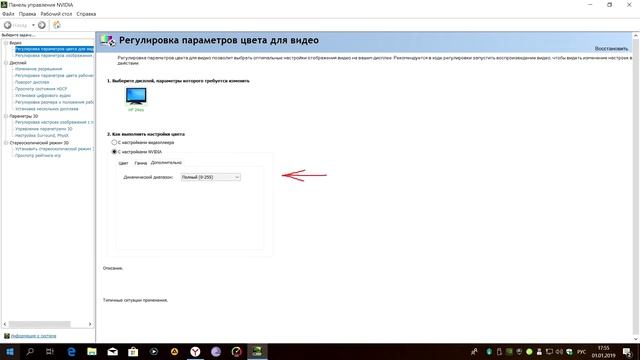Viewport: 640px width, 360px height.
Task: Open Microsoft Store from taskbar
Action: (x=133, y=351)
